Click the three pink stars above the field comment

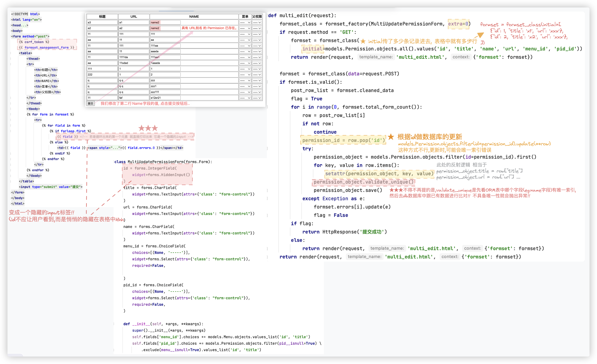148,128
